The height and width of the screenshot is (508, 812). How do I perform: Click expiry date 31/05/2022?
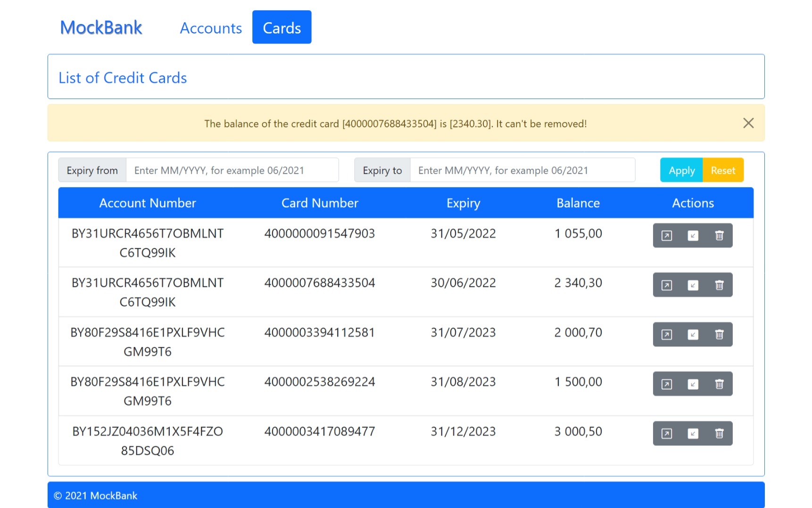[x=463, y=233]
